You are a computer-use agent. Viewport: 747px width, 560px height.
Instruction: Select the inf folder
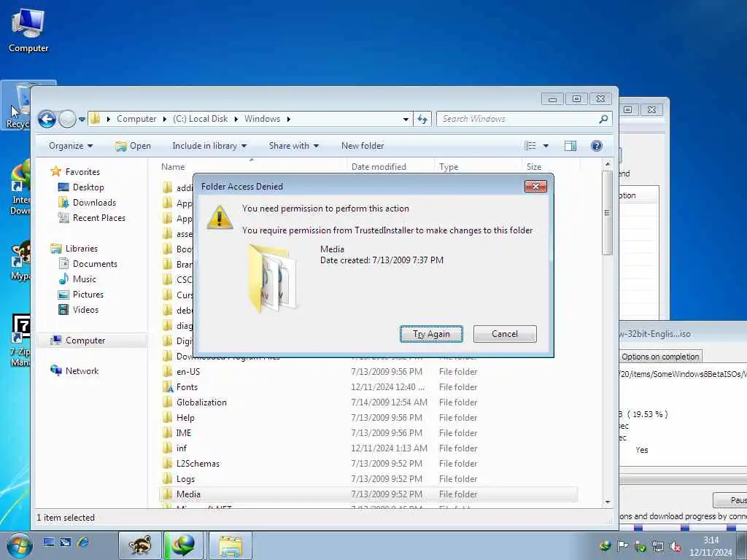click(182, 448)
